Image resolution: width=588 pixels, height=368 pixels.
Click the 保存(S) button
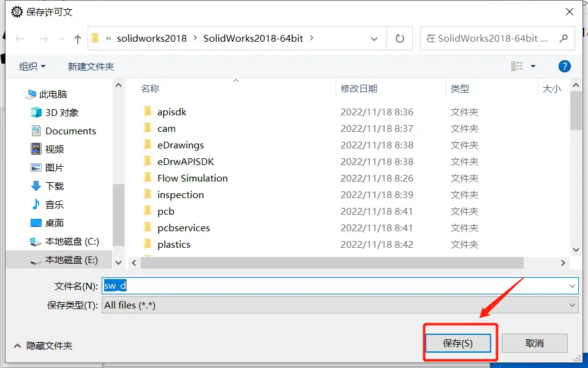458,343
